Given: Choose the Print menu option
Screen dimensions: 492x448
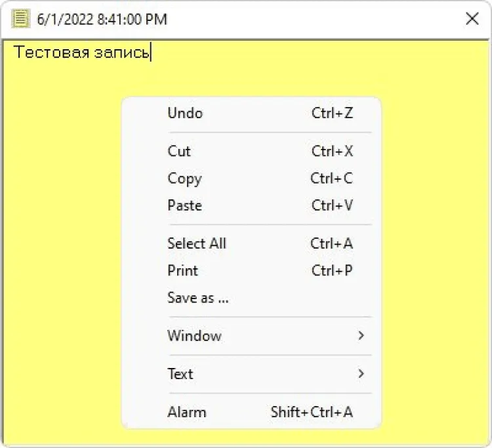Looking at the screenshot, I should click(182, 270).
